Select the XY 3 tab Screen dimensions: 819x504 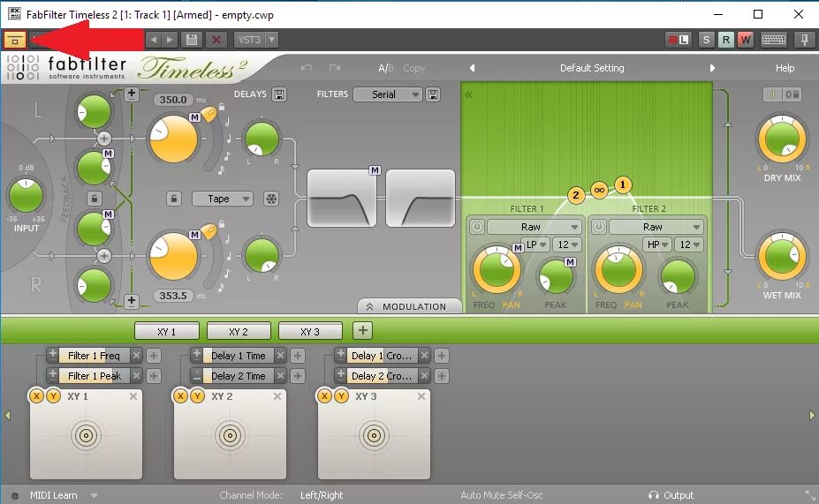click(x=310, y=331)
